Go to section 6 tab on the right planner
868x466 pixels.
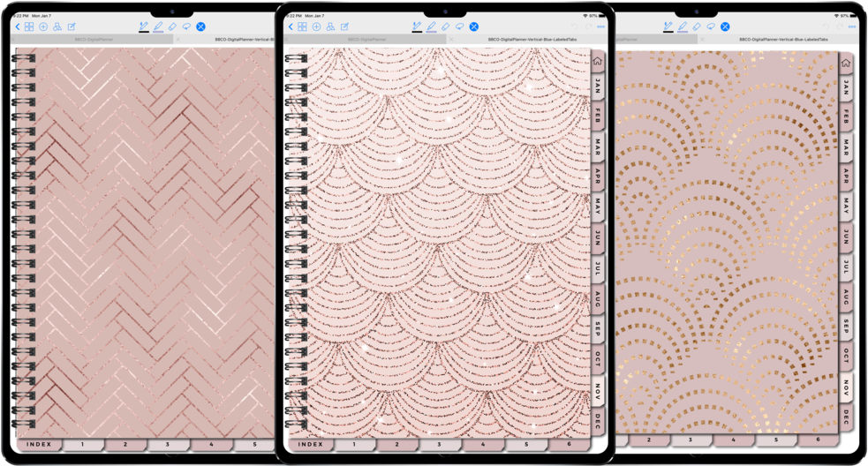tap(818, 440)
